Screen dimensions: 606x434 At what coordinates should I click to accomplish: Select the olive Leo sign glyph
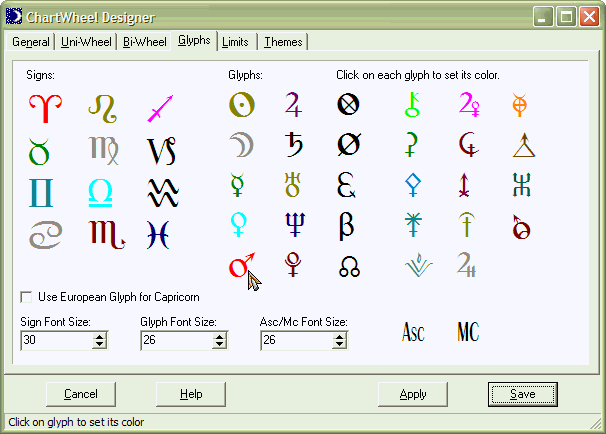click(x=102, y=109)
